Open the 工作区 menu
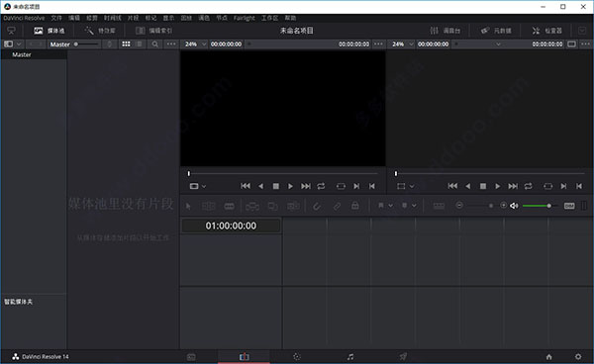 coord(269,18)
